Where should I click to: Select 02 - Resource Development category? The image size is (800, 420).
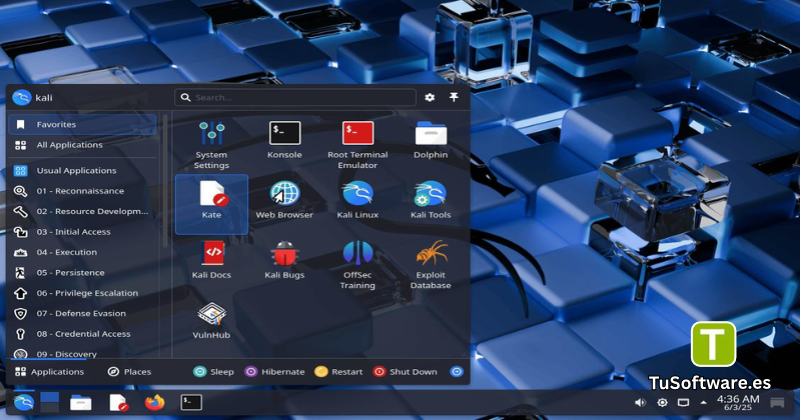pos(82,211)
